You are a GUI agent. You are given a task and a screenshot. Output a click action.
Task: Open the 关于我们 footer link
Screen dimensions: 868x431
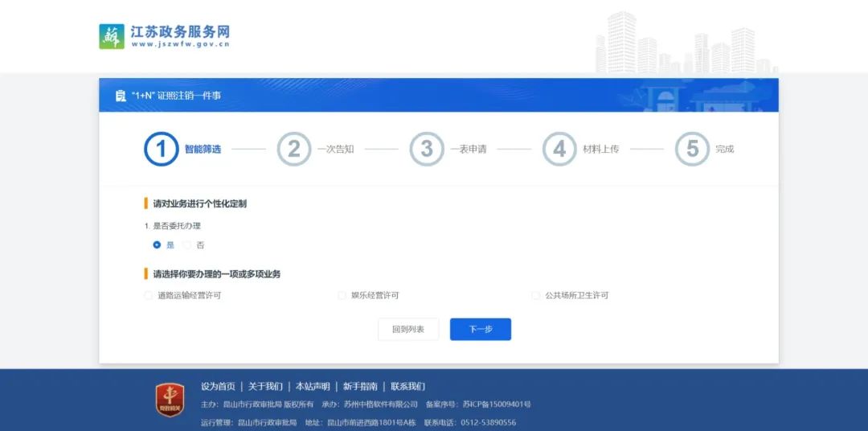[265, 386]
